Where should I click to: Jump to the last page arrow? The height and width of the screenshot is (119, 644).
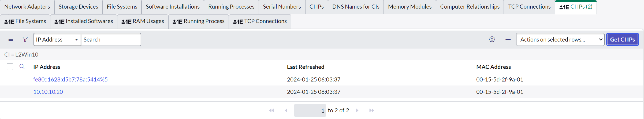pyautogui.click(x=371, y=110)
